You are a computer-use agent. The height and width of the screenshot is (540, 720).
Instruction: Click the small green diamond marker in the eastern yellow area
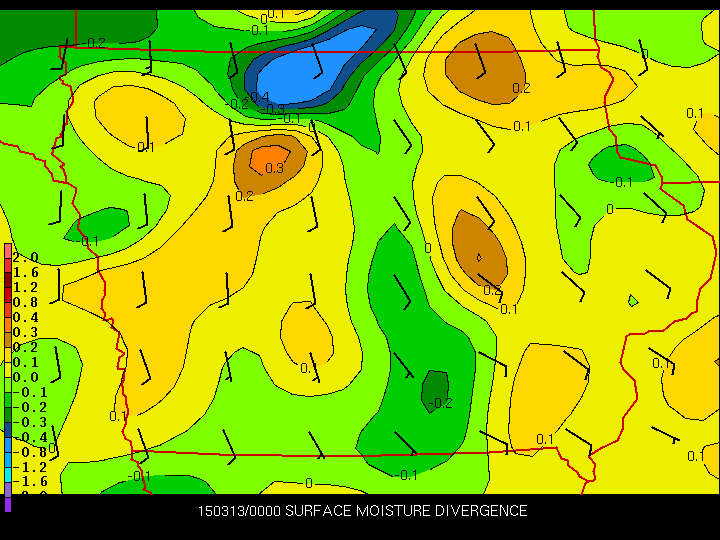pyautogui.click(x=633, y=301)
